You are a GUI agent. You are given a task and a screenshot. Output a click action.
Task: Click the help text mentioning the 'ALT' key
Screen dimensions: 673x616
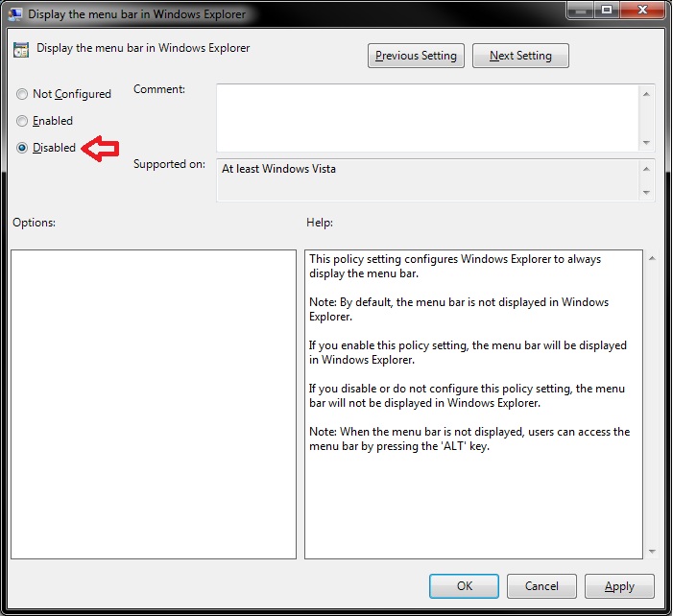tap(469, 438)
